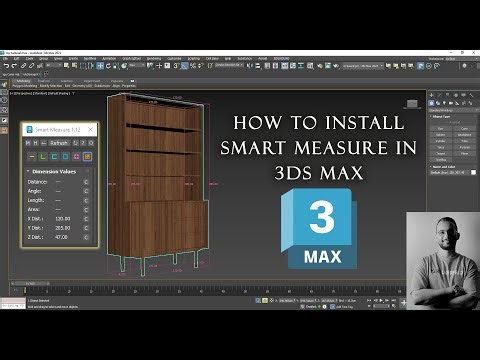Viewport: 480px width, 360px height.
Task: Open the Customize menu
Action: (174, 59)
